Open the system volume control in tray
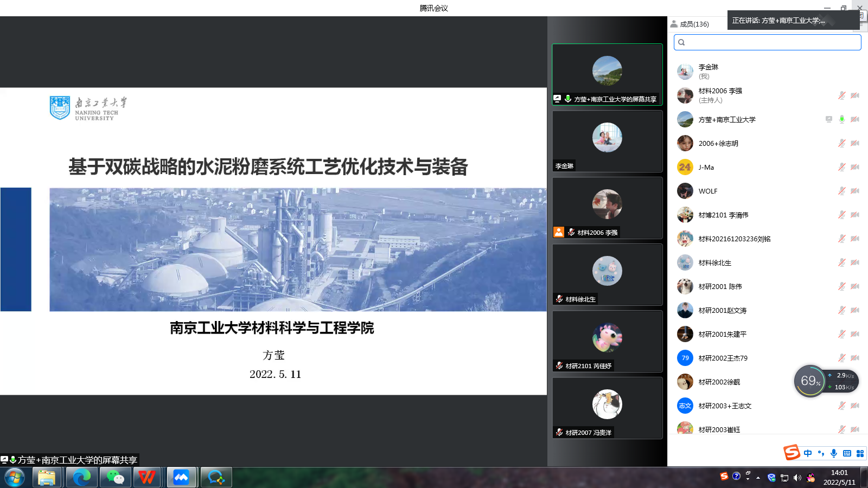 797,478
